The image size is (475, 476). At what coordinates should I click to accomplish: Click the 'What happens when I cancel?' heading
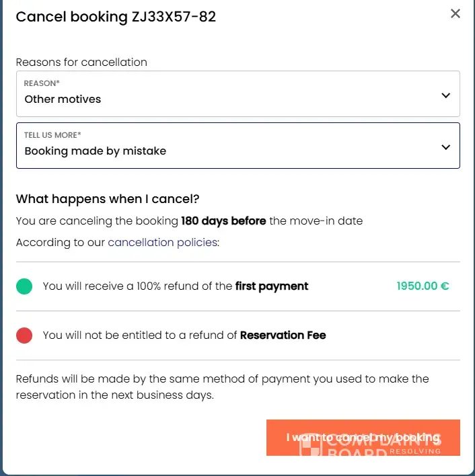tap(108, 199)
